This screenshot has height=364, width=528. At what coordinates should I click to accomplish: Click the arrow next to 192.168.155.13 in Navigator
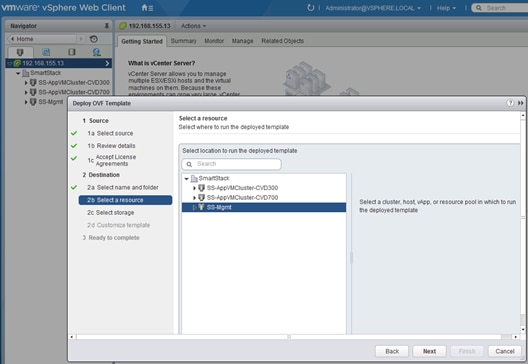point(107,63)
